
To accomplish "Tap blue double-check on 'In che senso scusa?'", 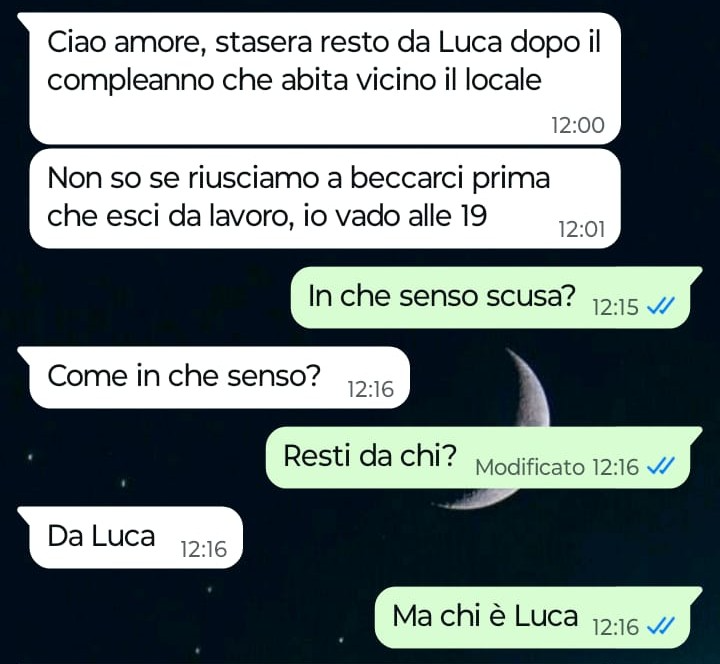I will pyautogui.click(x=660, y=306).
